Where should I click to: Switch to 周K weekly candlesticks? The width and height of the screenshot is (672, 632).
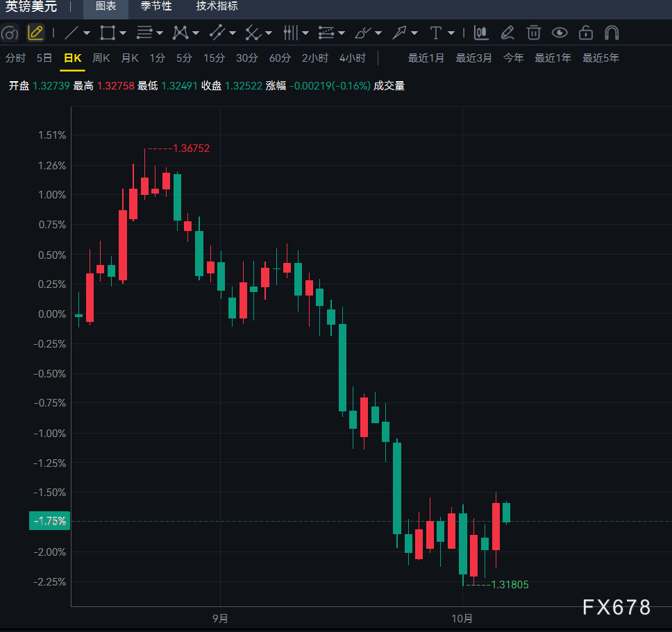point(101,58)
